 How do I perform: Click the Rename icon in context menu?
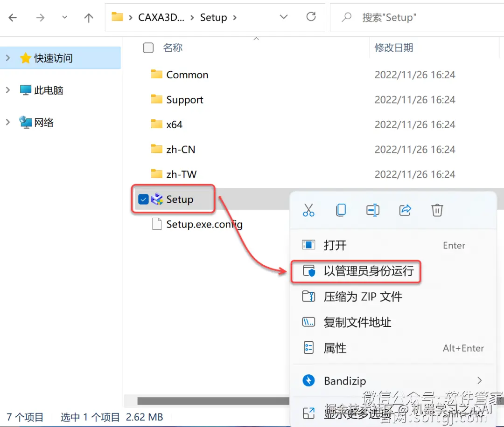[x=373, y=210]
